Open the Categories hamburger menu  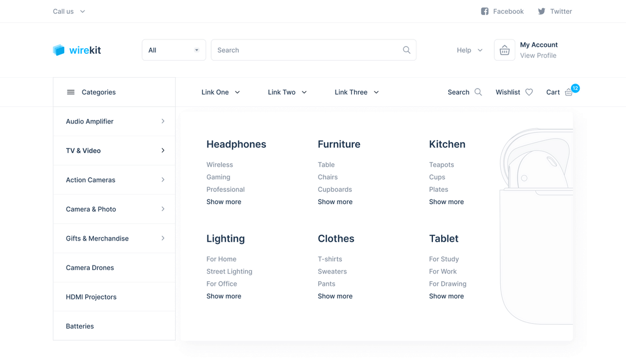pyautogui.click(x=71, y=92)
